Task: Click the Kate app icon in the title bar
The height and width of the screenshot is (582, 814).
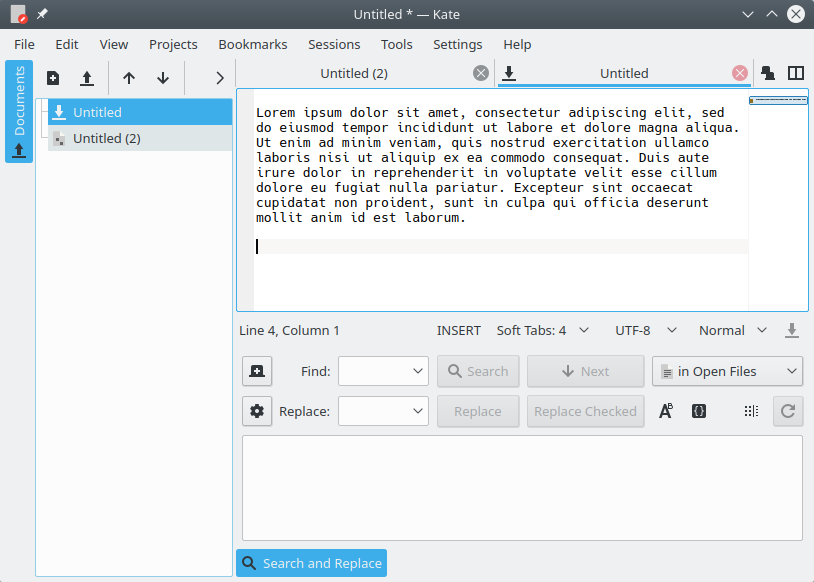Action: tap(19, 14)
